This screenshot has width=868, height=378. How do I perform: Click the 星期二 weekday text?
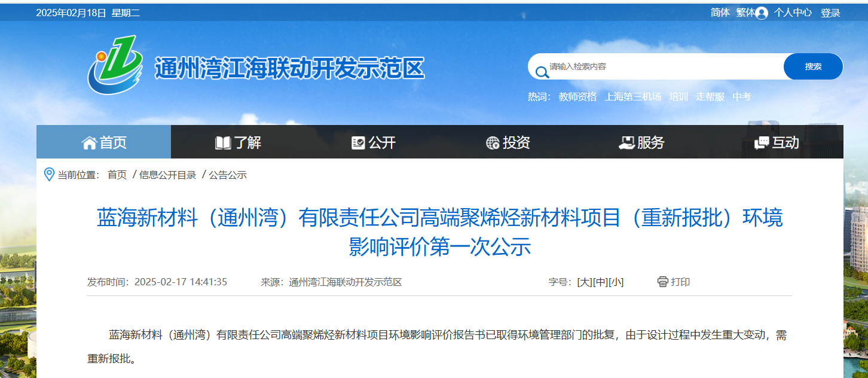pos(126,13)
